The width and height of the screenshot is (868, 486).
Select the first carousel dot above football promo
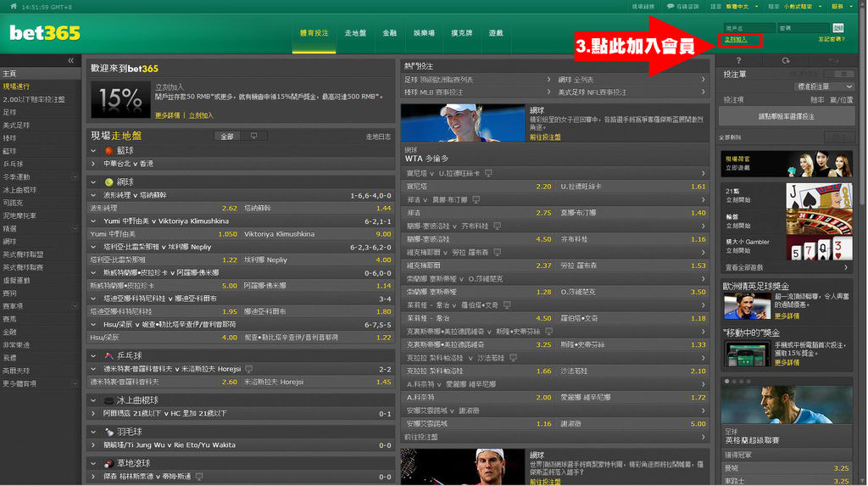point(726,382)
